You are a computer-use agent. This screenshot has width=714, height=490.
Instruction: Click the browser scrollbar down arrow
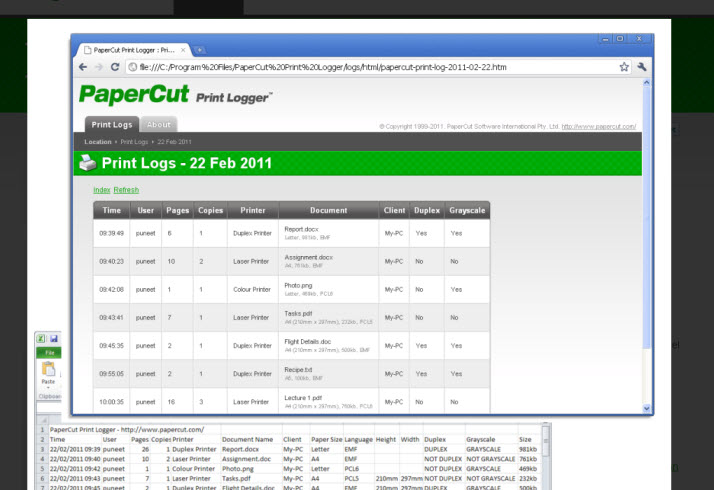(x=646, y=408)
